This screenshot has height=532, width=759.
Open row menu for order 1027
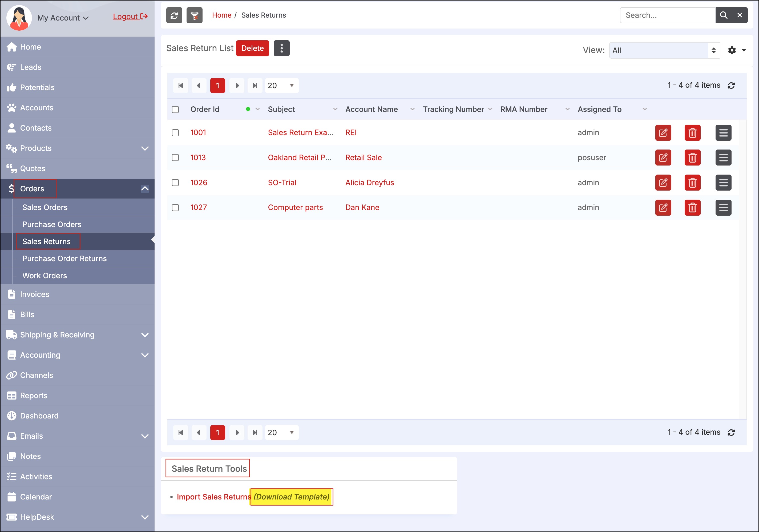(723, 208)
